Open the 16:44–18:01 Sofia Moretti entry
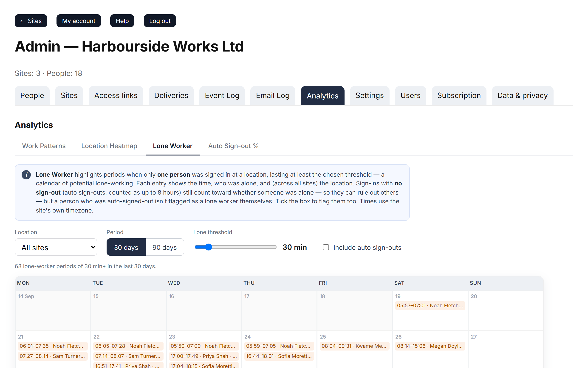This screenshot has width=588, height=368. pyautogui.click(x=279, y=356)
